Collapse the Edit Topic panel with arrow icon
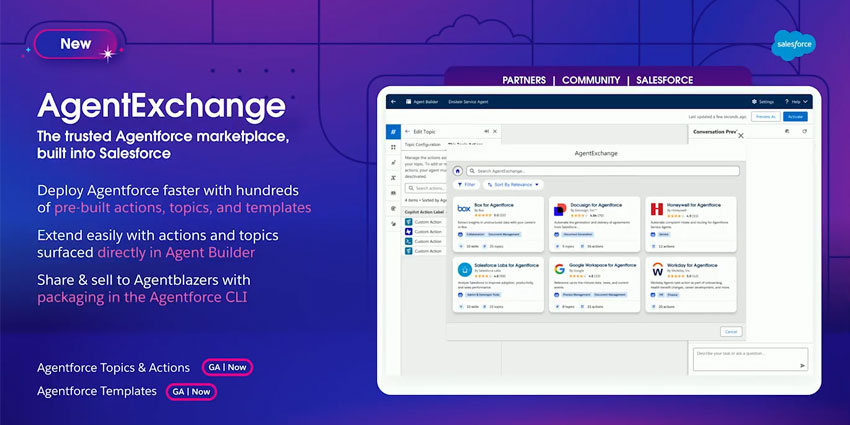850x425 pixels. pyautogui.click(x=486, y=131)
